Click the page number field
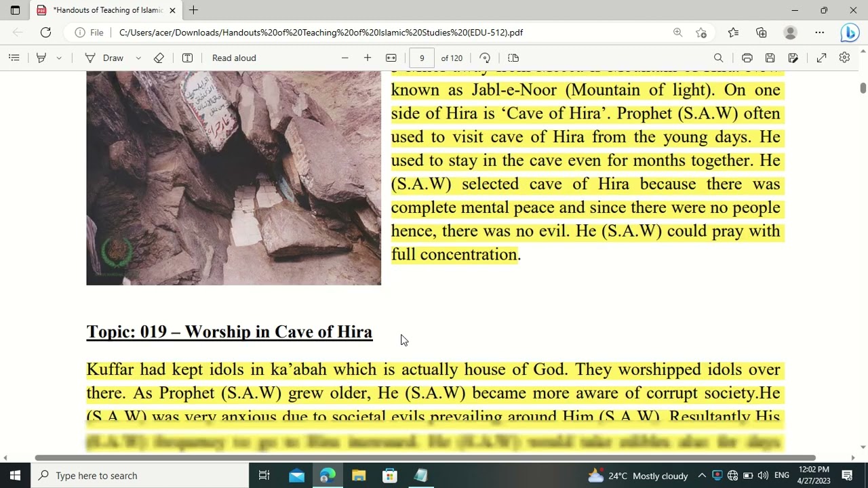This screenshot has width=868, height=488. tap(422, 58)
